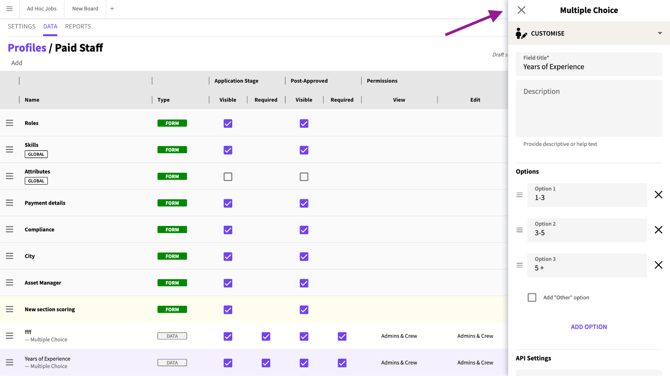Click into the Description text field
Screen dimensions: 670x376
589,109
